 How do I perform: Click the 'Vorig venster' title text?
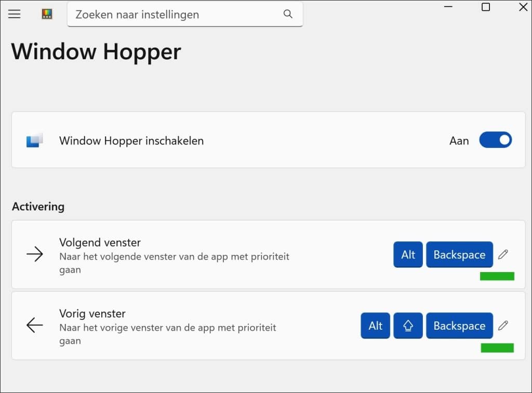[x=92, y=314]
